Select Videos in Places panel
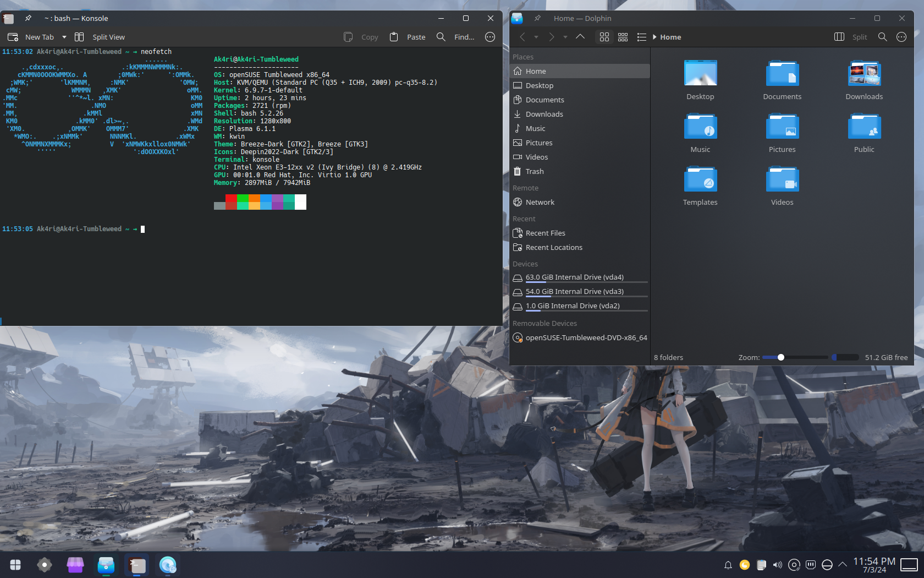Image resolution: width=924 pixels, height=578 pixels. [x=580, y=157]
